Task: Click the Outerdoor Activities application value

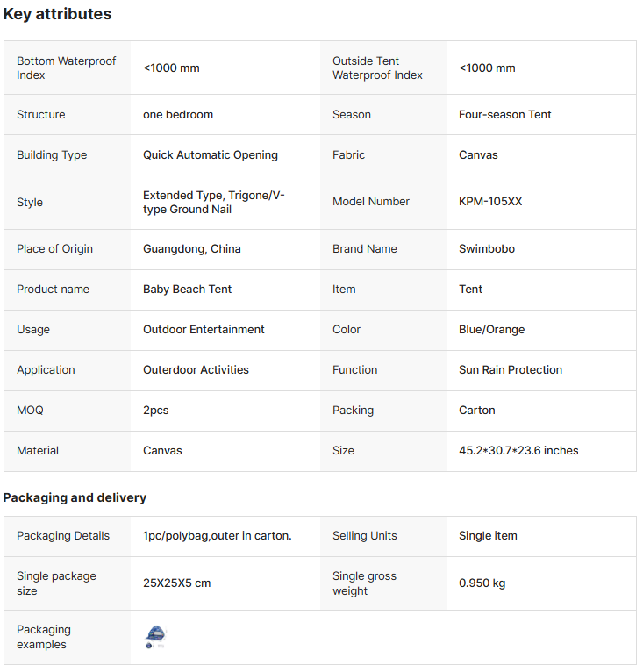Action: click(196, 370)
